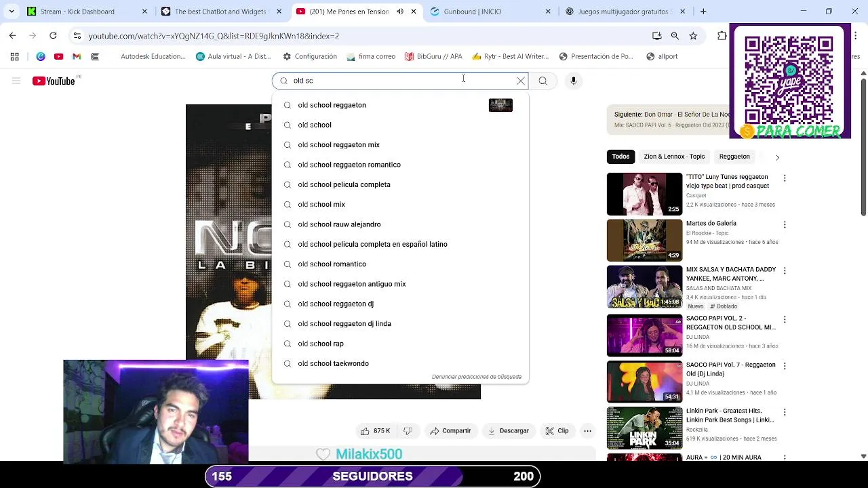Viewport: 868px width, 488px height.
Task: Mute the playing YouTube tab audio icon
Action: pos(399,12)
